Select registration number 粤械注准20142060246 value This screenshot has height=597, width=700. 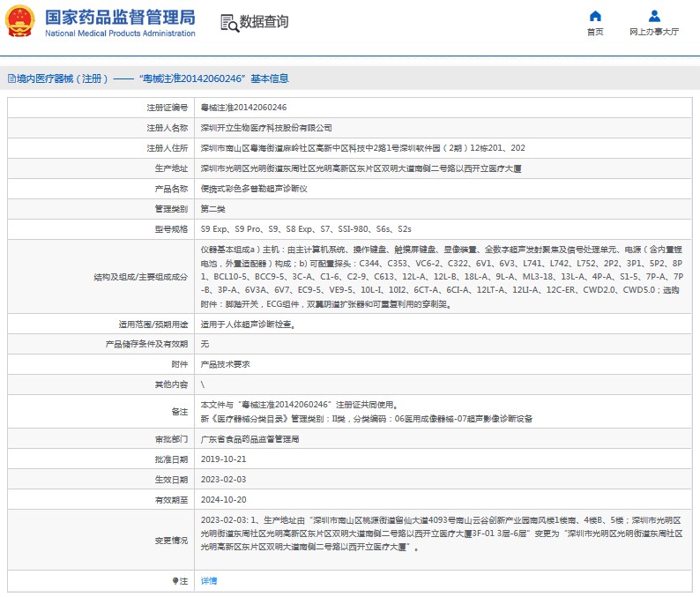click(x=243, y=108)
